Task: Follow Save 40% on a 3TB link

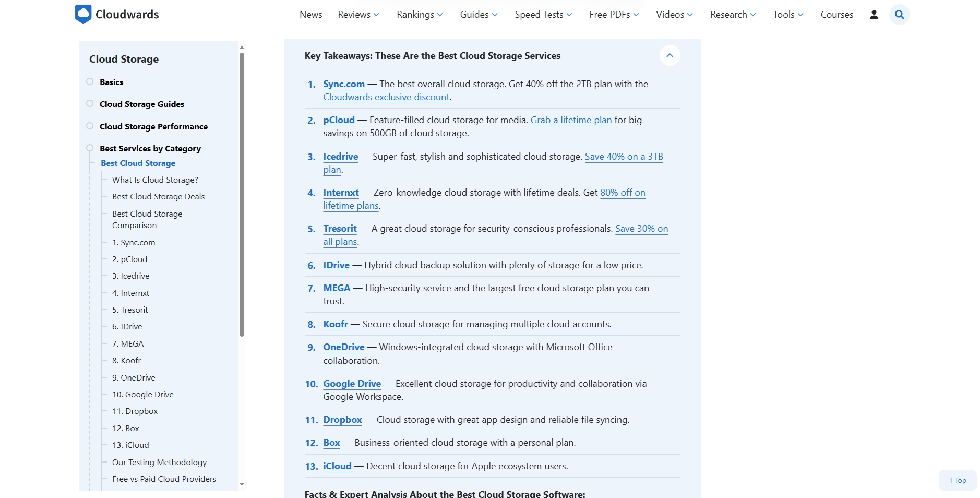Action: click(x=624, y=157)
